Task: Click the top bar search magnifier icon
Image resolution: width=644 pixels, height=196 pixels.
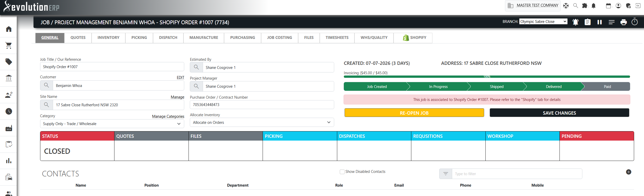Action: [575, 6]
